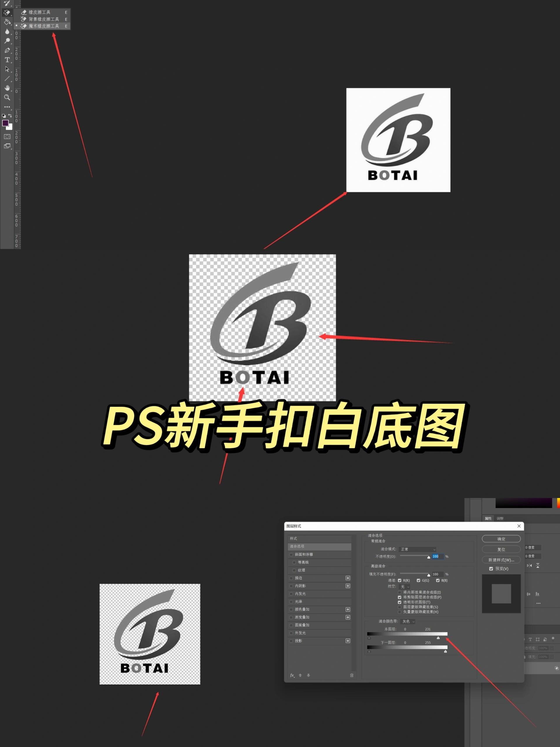Screen dimensions: 560x747
Task: Click the 新建样式(W)... button
Action: (501, 560)
